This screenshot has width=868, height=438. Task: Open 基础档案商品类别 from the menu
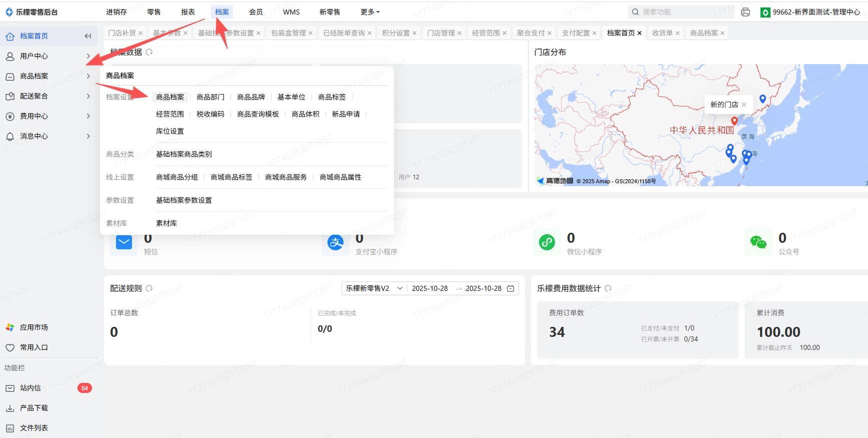click(x=184, y=154)
